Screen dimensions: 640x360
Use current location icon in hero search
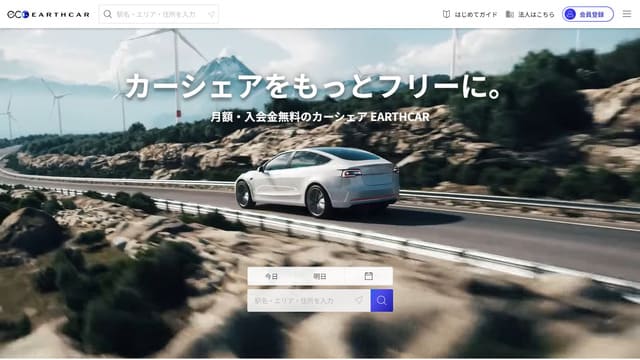tap(359, 300)
